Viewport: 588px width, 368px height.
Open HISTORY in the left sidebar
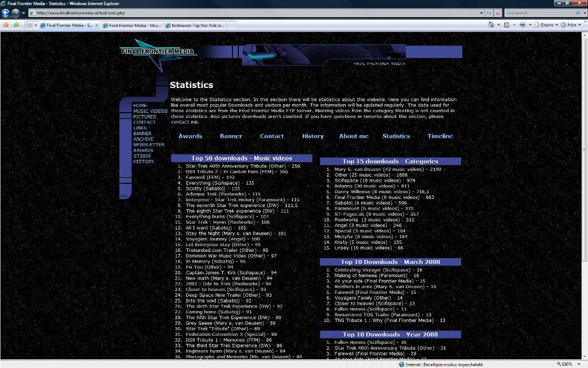click(x=144, y=162)
